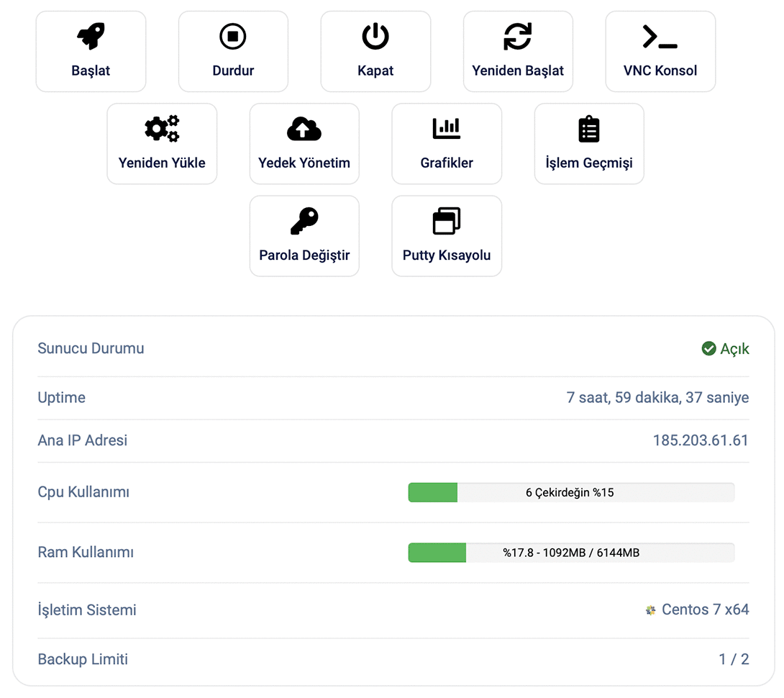The image size is (784, 698).
Task: Click the Ram Kullanımı progress bar
Action: [x=571, y=553]
